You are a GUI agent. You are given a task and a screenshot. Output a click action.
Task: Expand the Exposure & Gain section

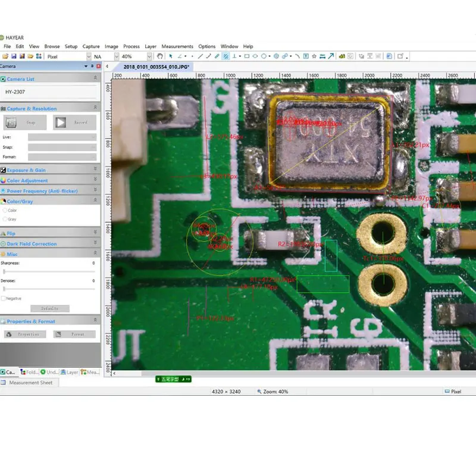[x=95, y=170]
